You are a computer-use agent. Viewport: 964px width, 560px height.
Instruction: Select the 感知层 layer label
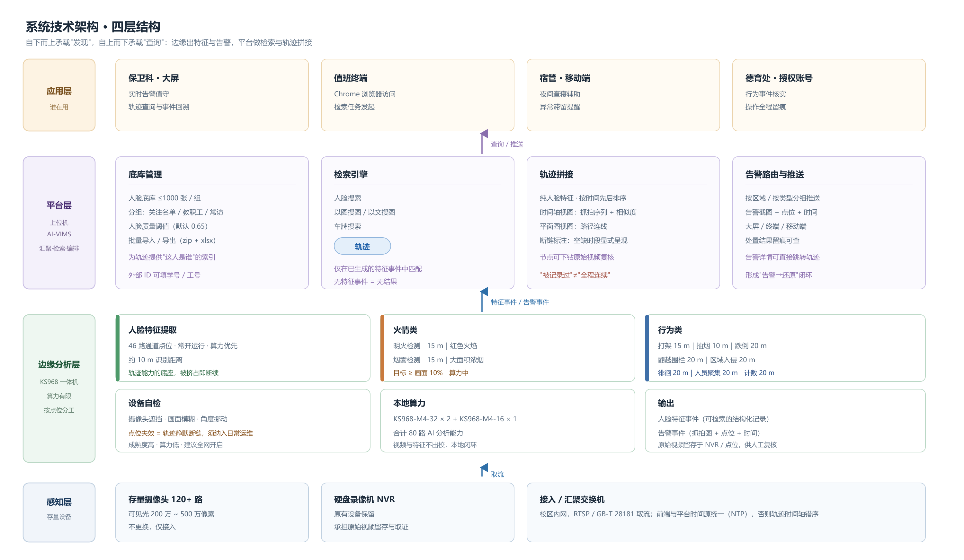click(x=59, y=502)
